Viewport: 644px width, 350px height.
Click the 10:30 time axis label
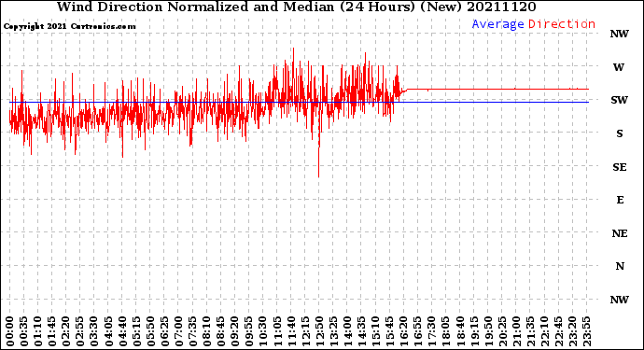click(x=263, y=331)
